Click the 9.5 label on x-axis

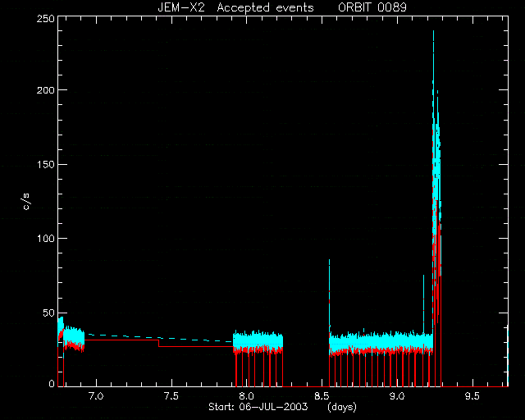472,396
